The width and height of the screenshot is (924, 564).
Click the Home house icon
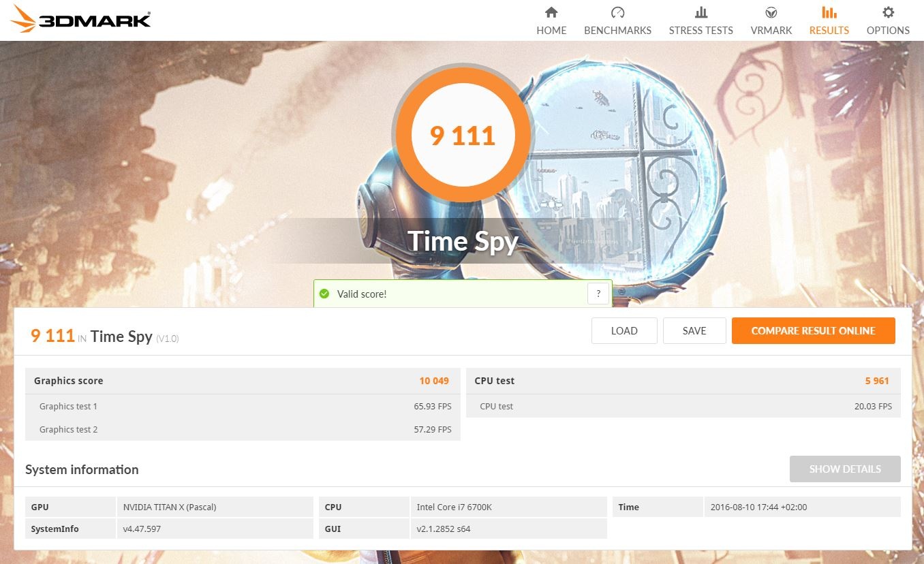pos(551,12)
